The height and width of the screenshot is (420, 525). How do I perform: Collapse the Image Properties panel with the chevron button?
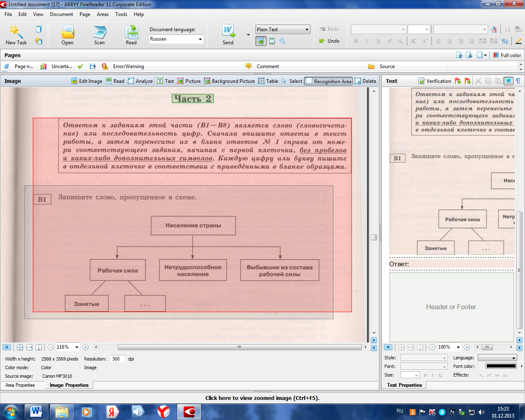(x=7, y=347)
